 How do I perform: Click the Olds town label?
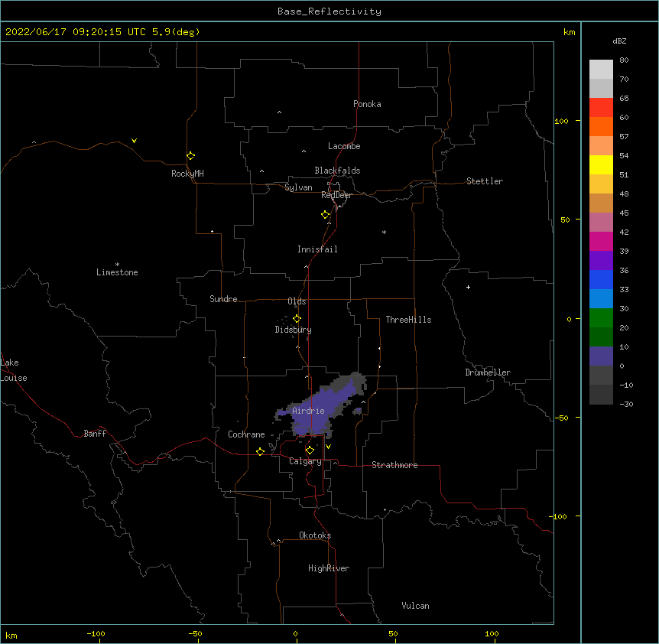297,301
